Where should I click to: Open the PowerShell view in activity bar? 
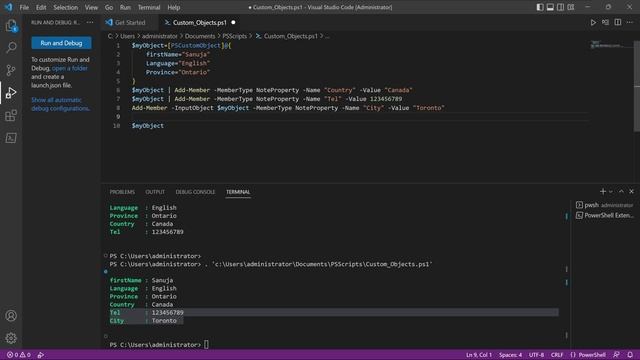coord(11,138)
